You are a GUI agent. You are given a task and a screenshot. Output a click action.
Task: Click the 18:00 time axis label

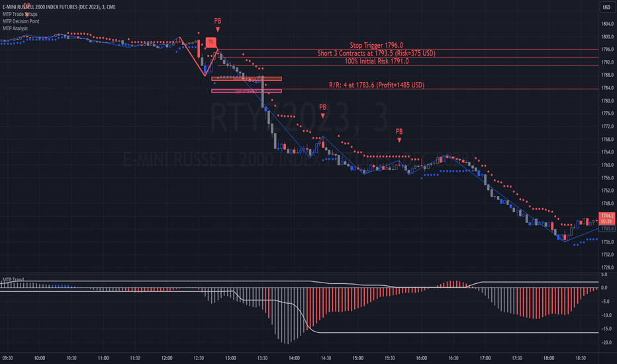coord(549,358)
